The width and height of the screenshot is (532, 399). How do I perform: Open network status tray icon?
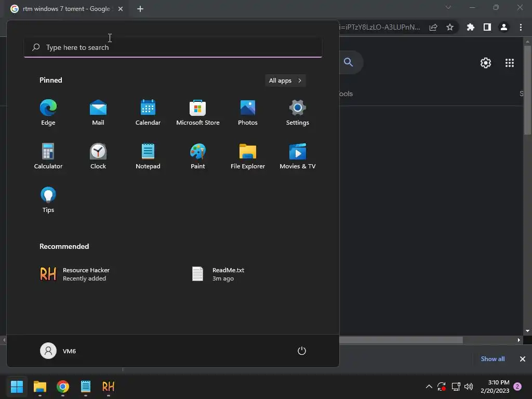pyautogui.click(x=456, y=387)
